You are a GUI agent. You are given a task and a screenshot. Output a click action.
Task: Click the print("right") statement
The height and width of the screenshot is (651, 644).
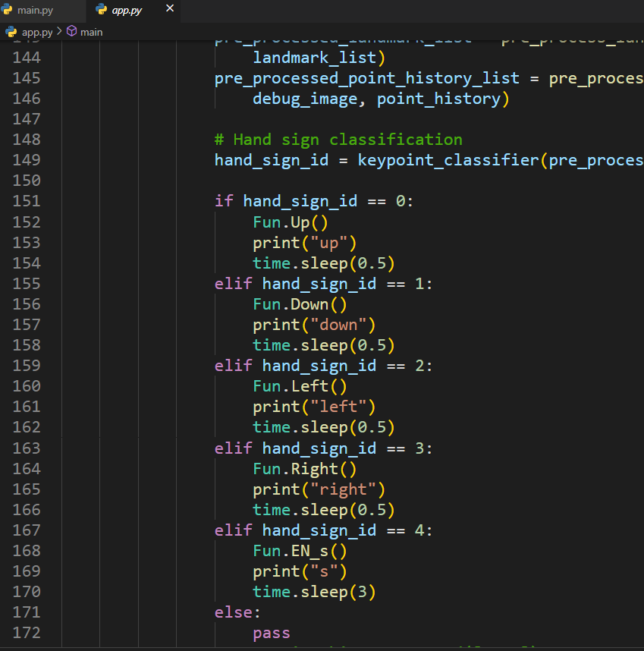pos(319,489)
